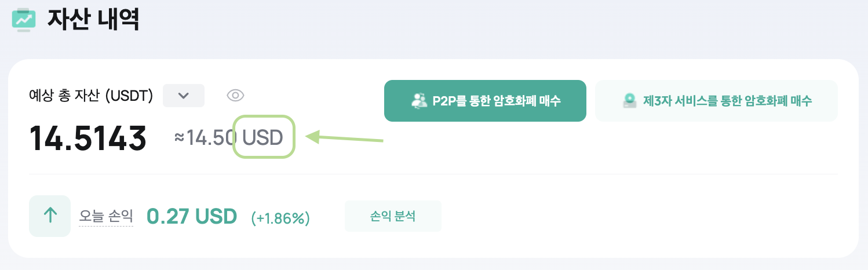Click the third-party service icon

coord(630,100)
